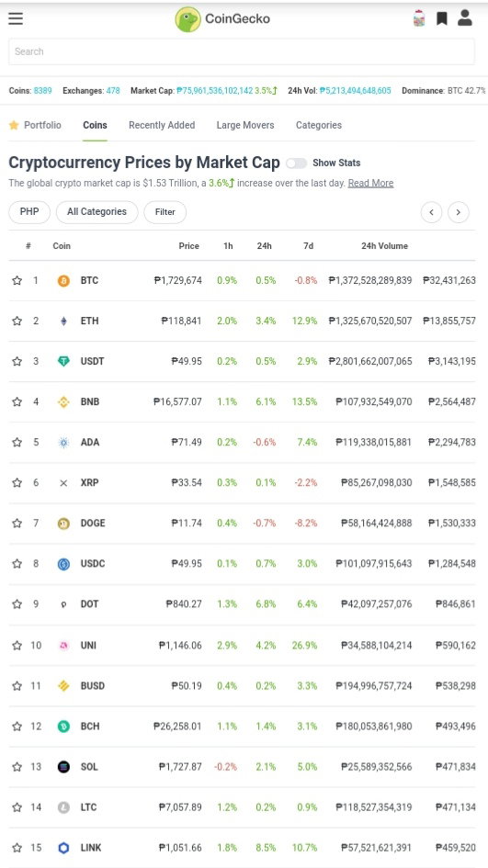Image resolution: width=488 pixels, height=868 pixels.
Task: Click the CoinGecko logo
Action: 222,18
